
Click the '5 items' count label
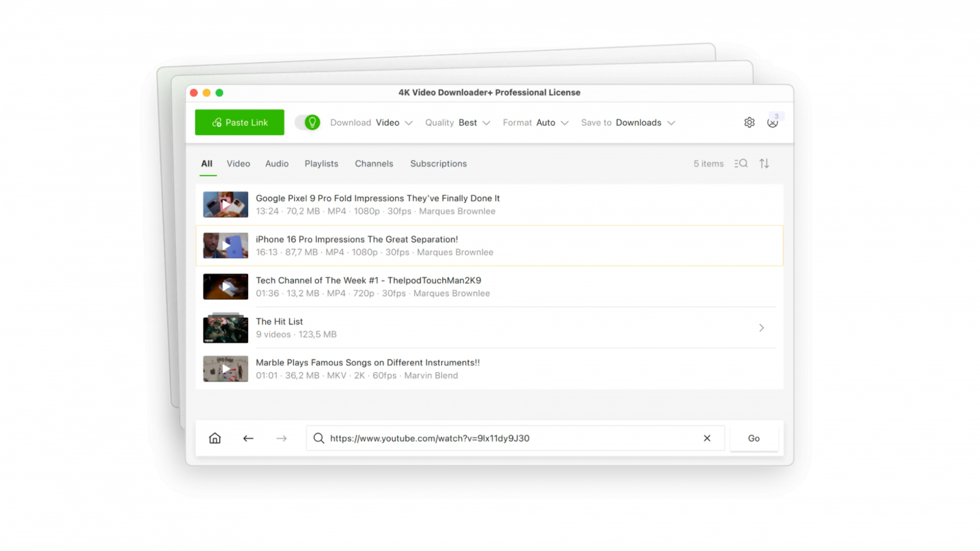(x=709, y=163)
